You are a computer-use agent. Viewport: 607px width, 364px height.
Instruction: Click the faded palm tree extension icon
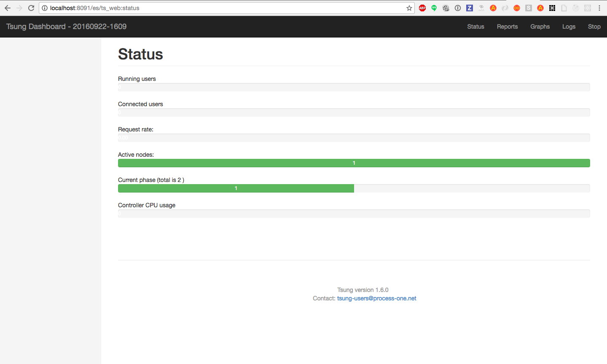(x=481, y=8)
